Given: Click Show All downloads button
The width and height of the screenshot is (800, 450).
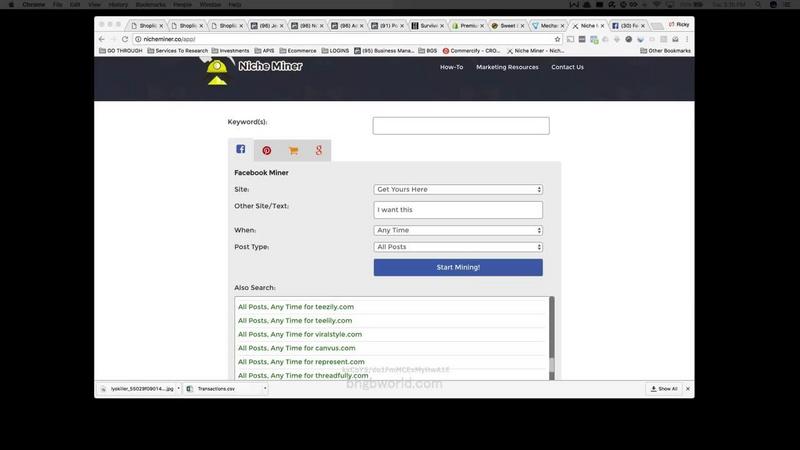Looking at the screenshot, I should coord(664,389).
